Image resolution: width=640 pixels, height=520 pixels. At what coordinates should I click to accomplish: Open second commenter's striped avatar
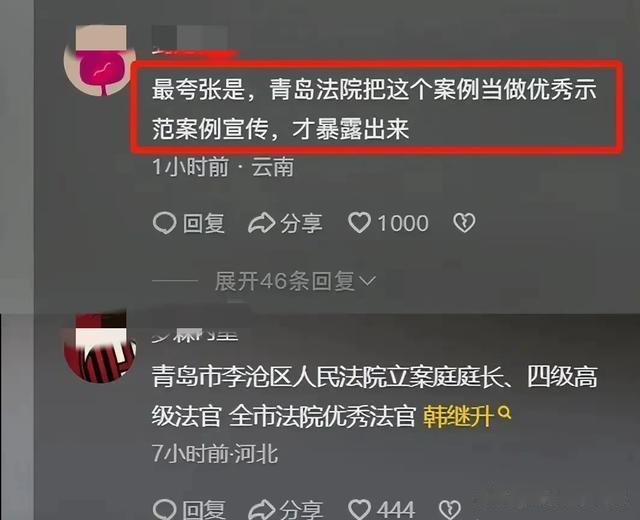pos(100,347)
